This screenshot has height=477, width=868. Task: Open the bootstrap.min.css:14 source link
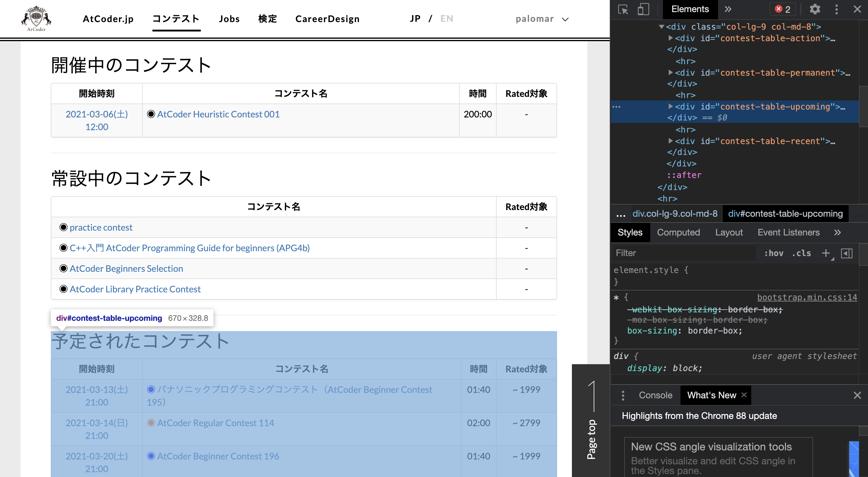807,297
